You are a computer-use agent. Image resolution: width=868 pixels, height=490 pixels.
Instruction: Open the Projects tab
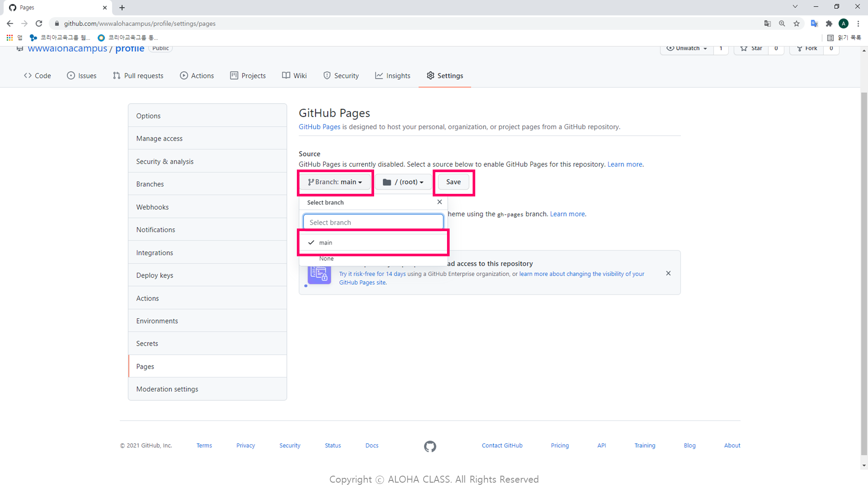tap(248, 75)
